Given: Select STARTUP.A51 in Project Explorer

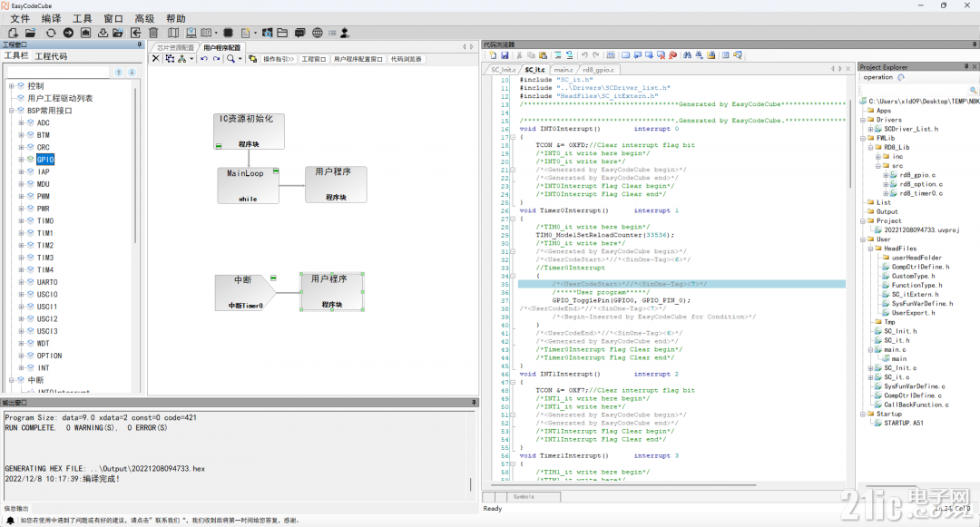Looking at the screenshot, I should (903, 423).
